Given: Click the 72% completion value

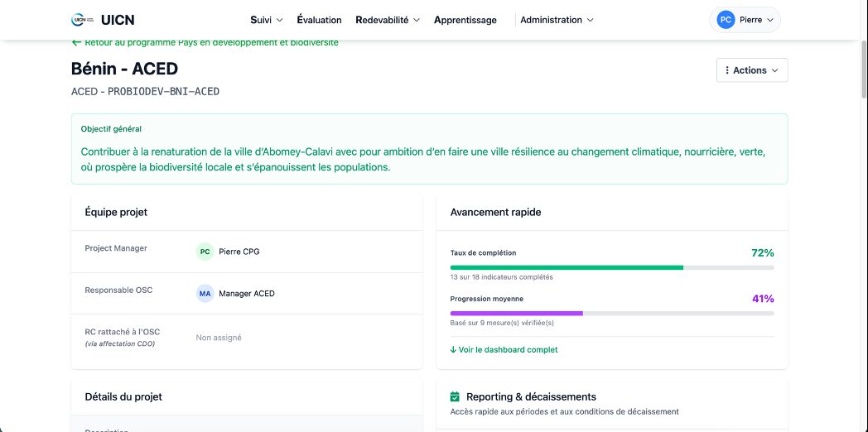Looking at the screenshot, I should coord(763,252).
